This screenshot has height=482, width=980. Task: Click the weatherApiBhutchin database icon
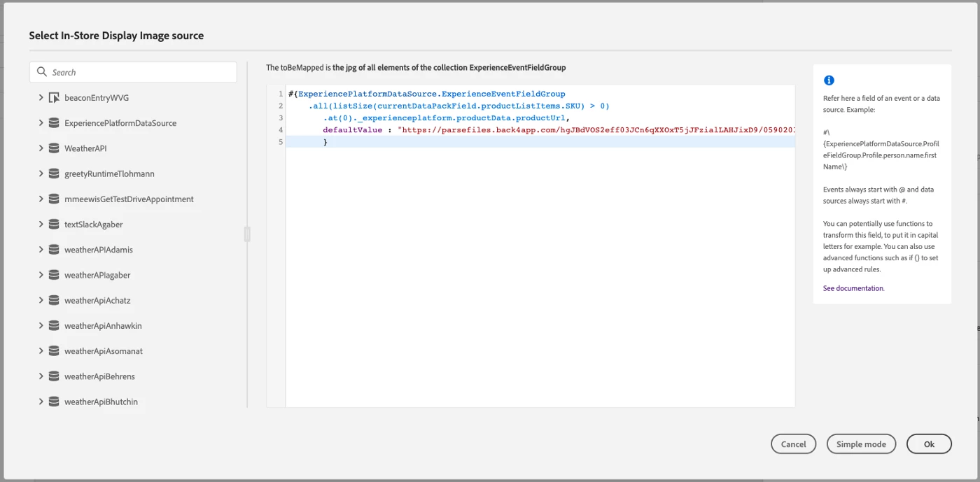tap(54, 402)
